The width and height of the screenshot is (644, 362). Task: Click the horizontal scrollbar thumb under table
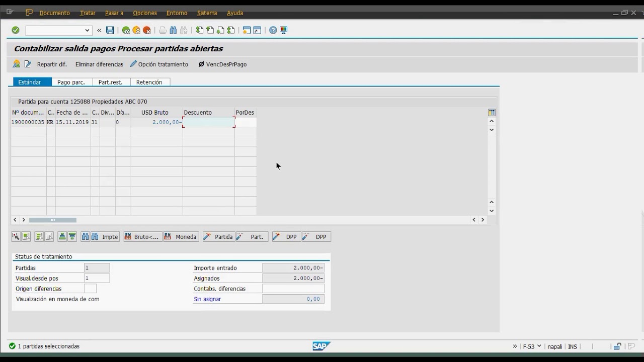tap(53, 220)
